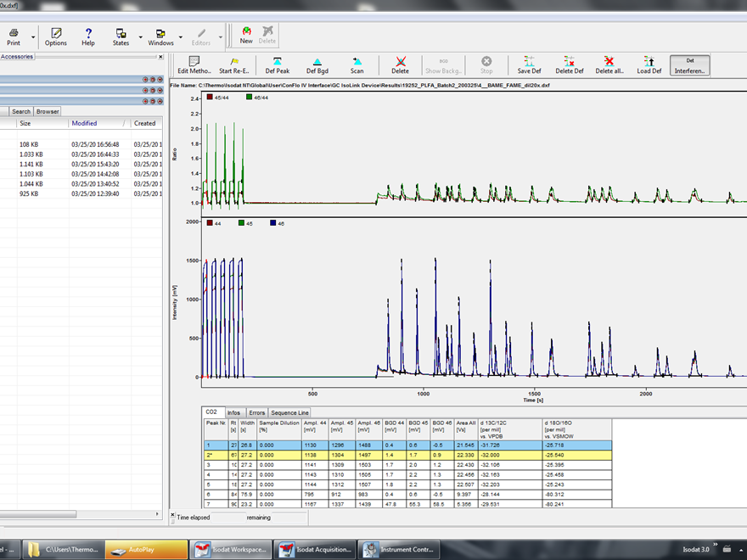
Task: Click the Accessories panel horizontal scrollbar
Action: tap(38, 514)
